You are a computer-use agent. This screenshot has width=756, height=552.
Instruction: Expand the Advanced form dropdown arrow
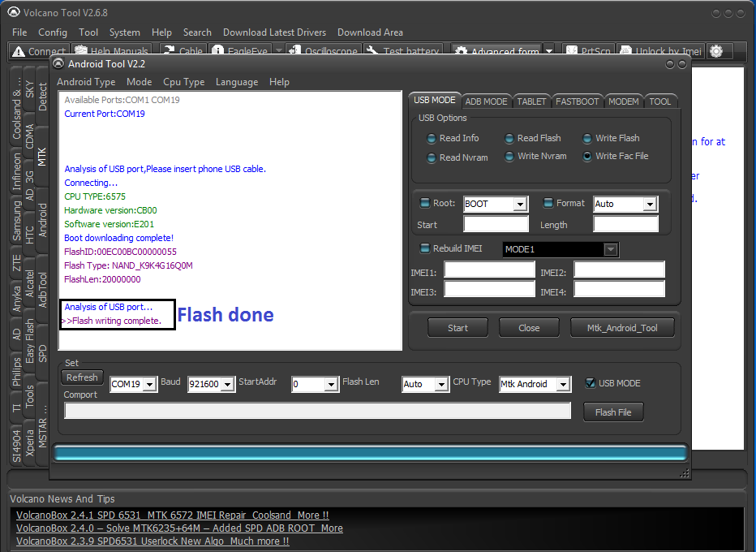549,51
